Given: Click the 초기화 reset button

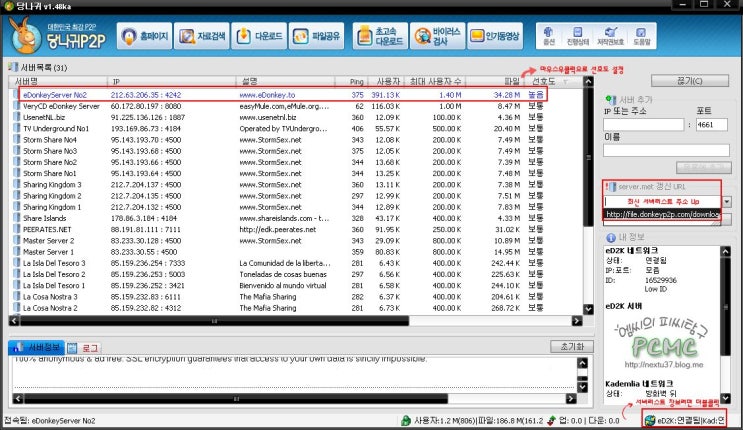Looking at the screenshot, I should pyautogui.click(x=572, y=346).
